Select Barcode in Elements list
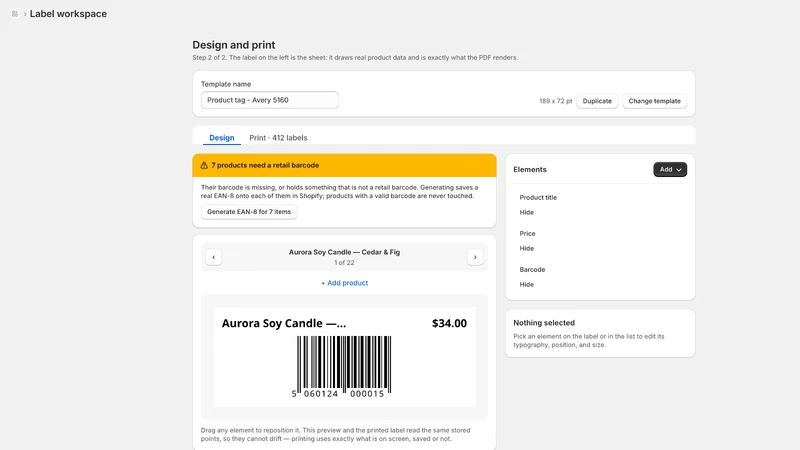Image resolution: width=800 pixels, height=450 pixels. [x=532, y=269]
